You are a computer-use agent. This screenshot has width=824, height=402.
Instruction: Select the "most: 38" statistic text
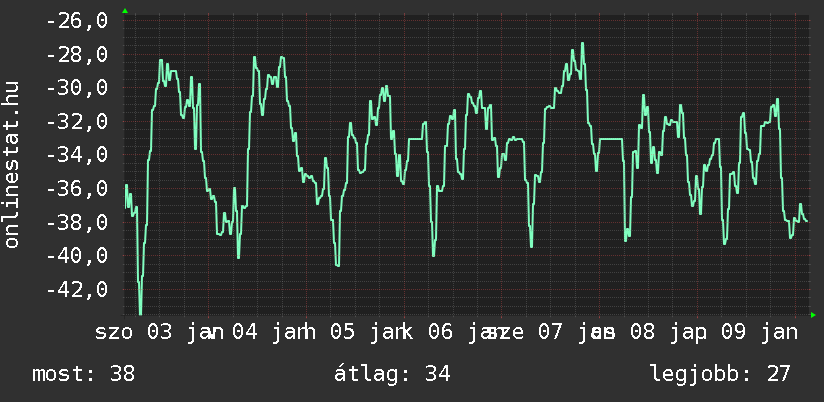83,374
